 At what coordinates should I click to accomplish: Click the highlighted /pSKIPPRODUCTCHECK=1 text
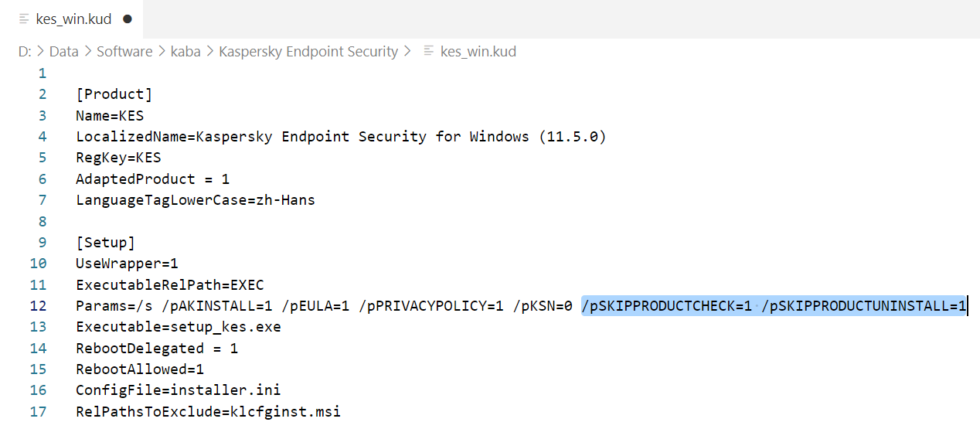(667, 305)
